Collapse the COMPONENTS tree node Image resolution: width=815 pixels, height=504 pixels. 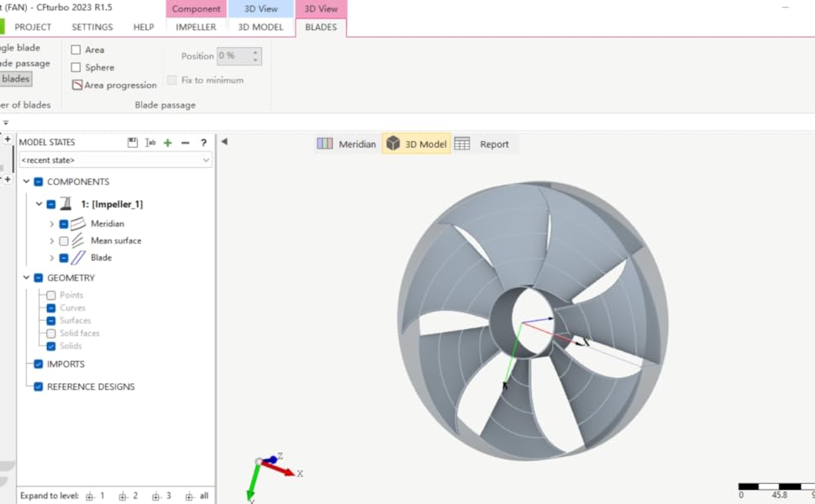(26, 181)
